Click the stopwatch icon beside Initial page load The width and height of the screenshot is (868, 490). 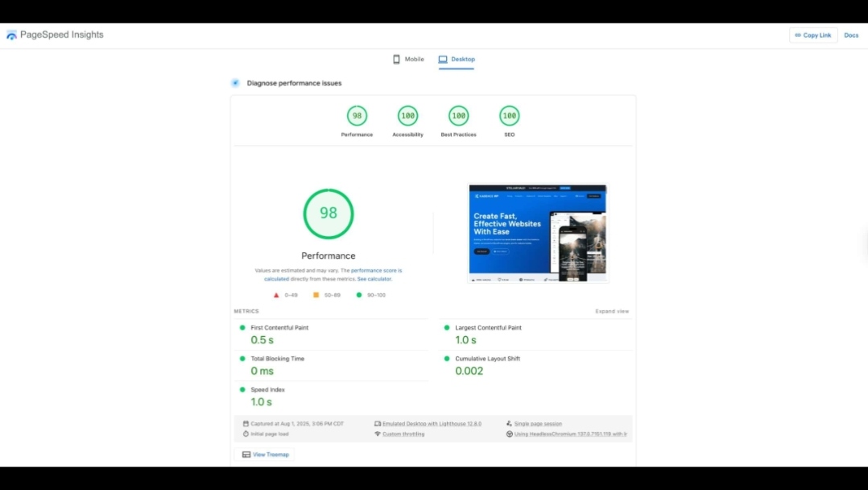pos(246,434)
